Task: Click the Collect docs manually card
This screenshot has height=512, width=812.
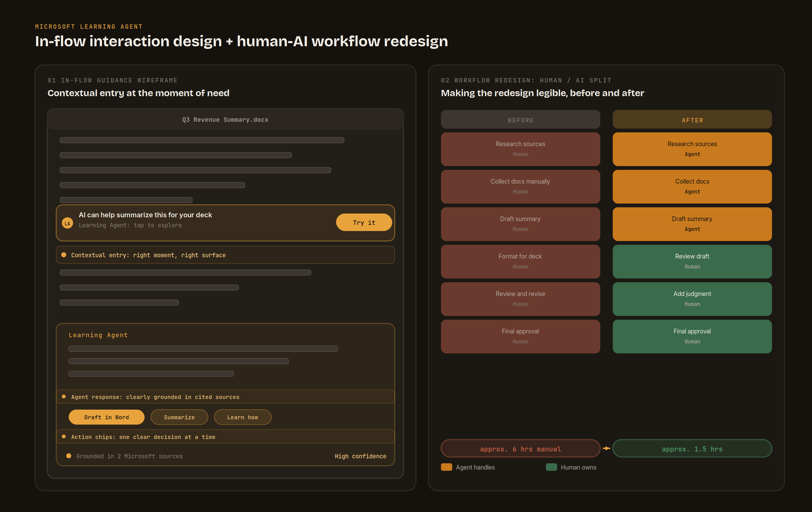Action: tap(520, 186)
